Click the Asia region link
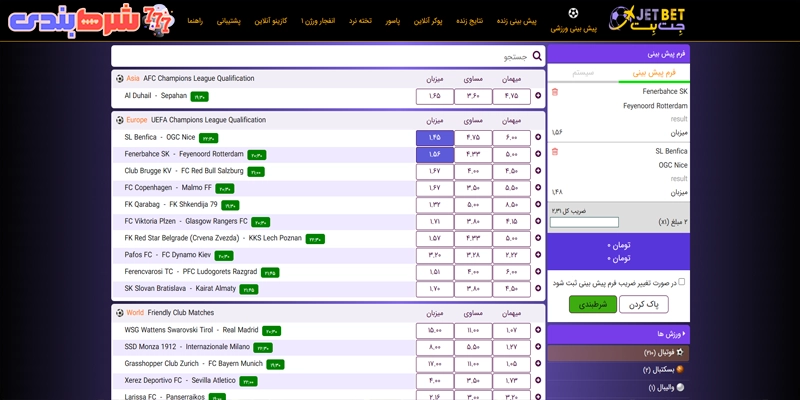 (133, 79)
